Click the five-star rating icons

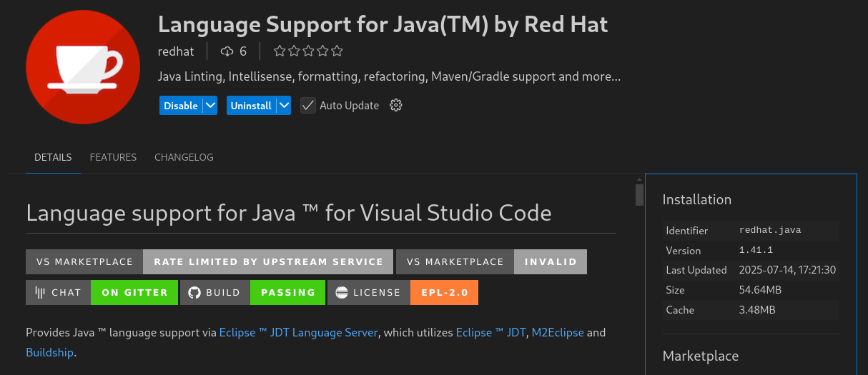pos(308,51)
